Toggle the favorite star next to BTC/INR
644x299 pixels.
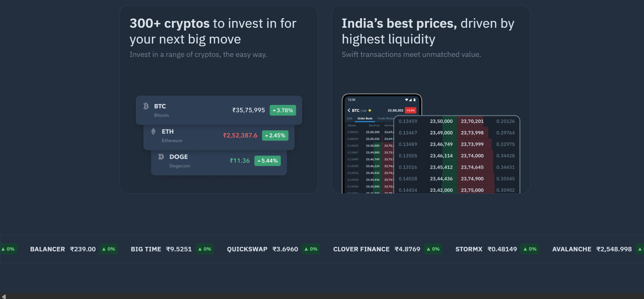tap(369, 110)
